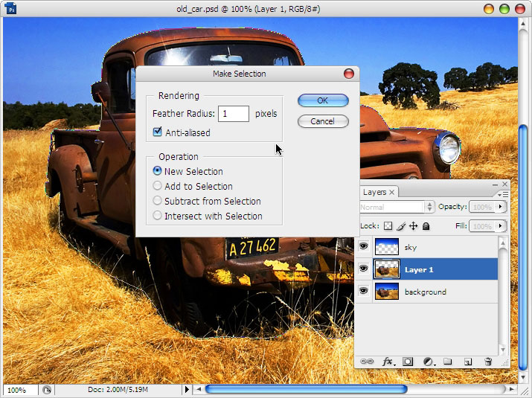Open the Fill slider arrow
The width and height of the screenshot is (532, 398).
501,226
